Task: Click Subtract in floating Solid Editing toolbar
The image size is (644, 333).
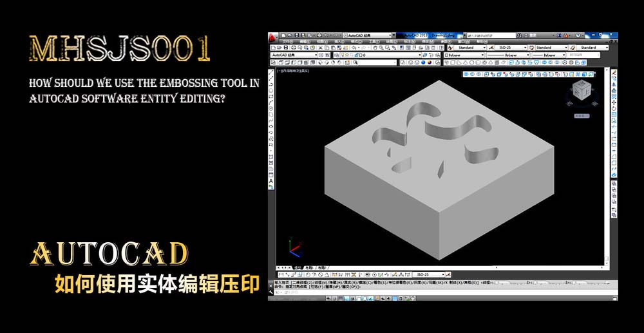Action: coord(472,74)
